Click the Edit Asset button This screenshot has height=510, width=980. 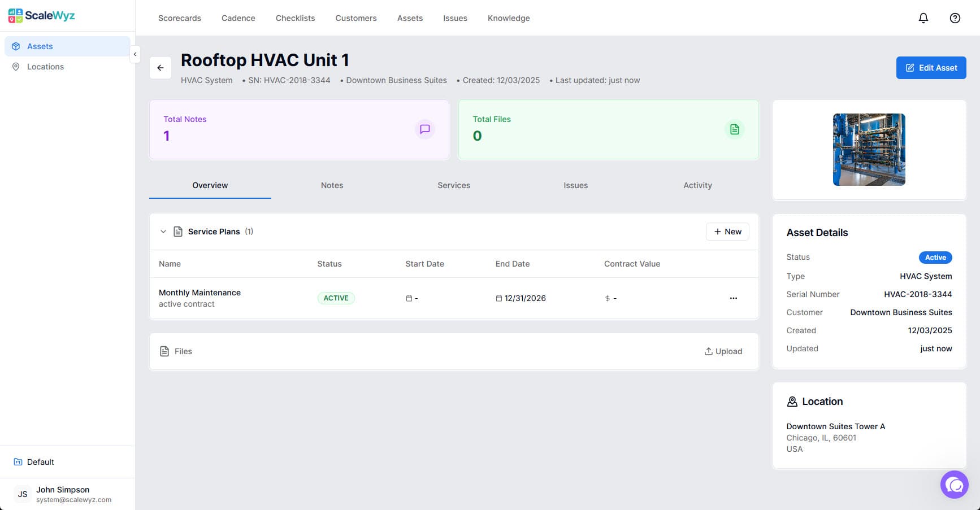coord(931,67)
